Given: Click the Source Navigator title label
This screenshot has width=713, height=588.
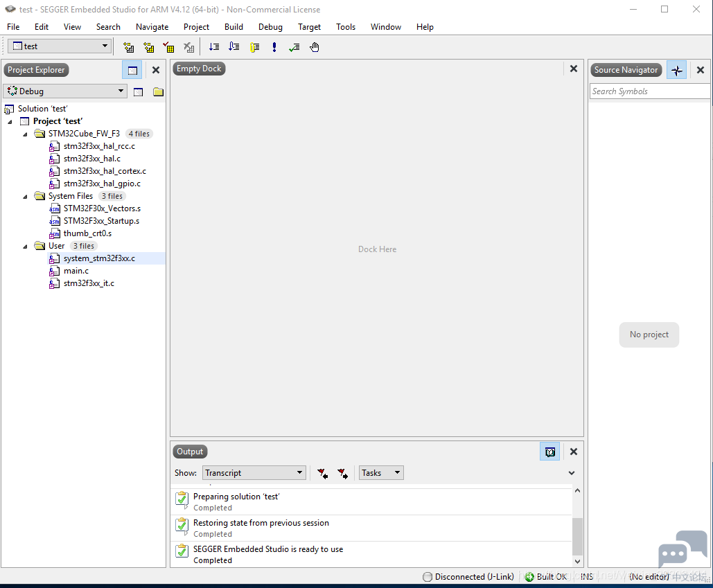Looking at the screenshot, I should (x=626, y=70).
